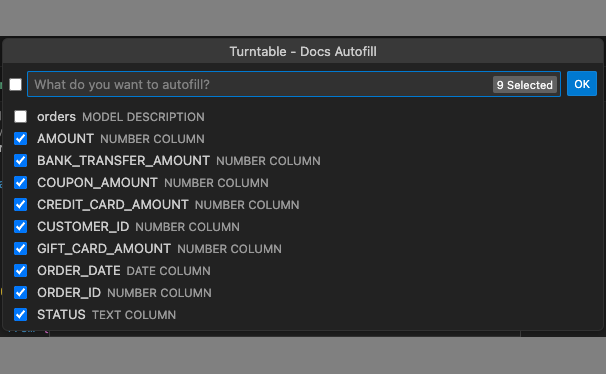
Task: Click the OK button to confirm
Action: pyautogui.click(x=582, y=84)
